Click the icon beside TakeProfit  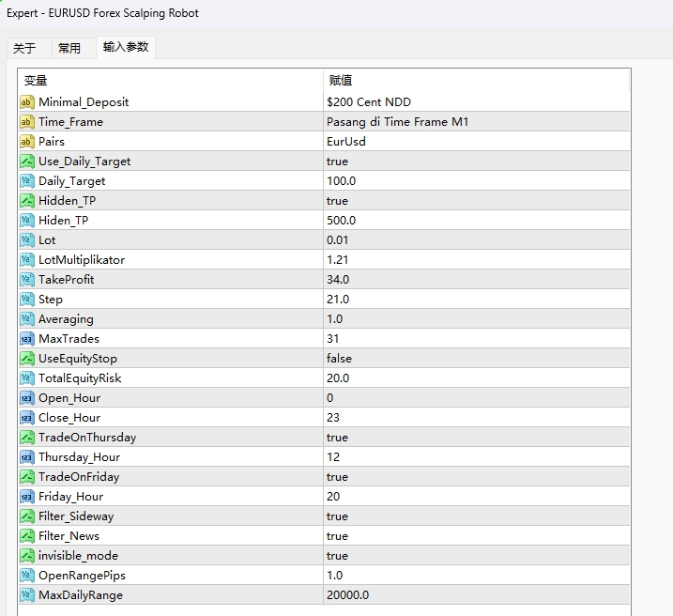pyautogui.click(x=27, y=280)
